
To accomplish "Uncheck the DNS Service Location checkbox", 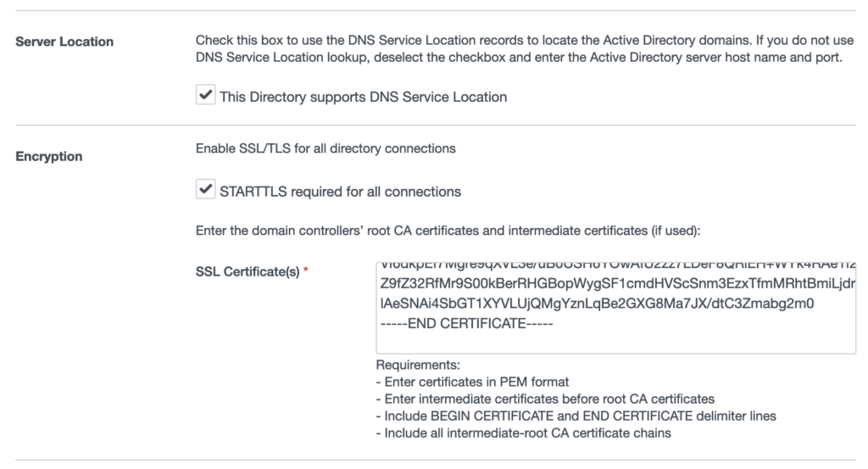I will point(204,96).
